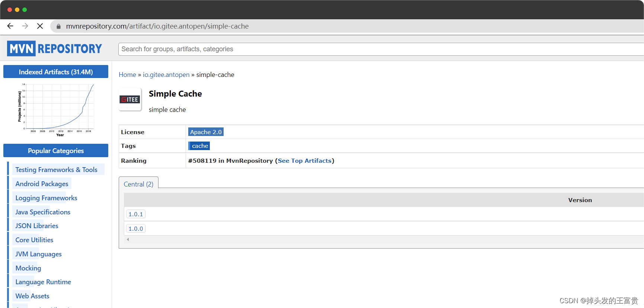The height and width of the screenshot is (308, 644).
Task: Click the simple-cache breadcrumb text
Action: point(215,75)
